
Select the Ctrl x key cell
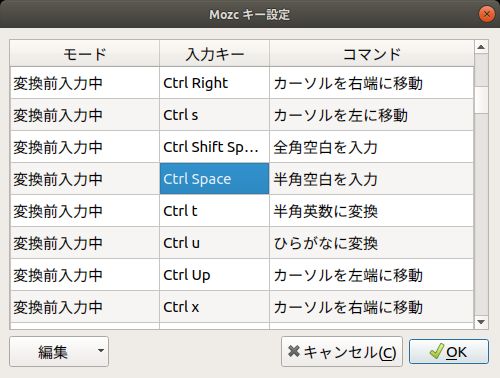(x=214, y=307)
